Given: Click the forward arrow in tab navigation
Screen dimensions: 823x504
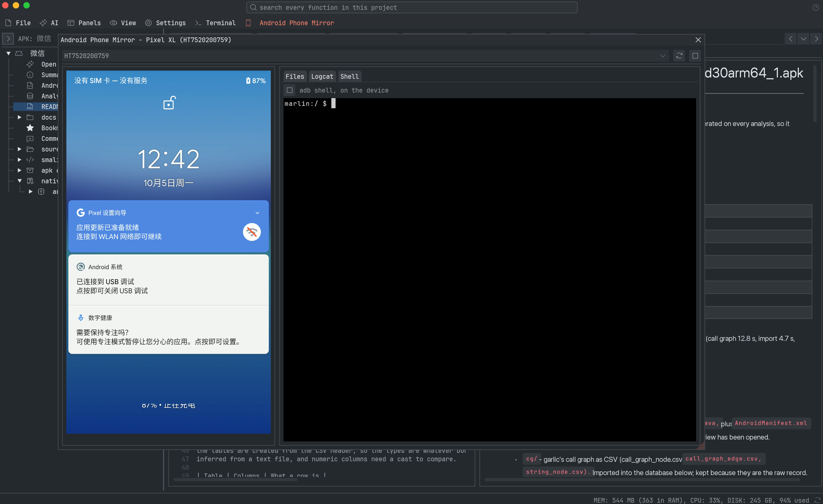Looking at the screenshot, I should (x=816, y=39).
